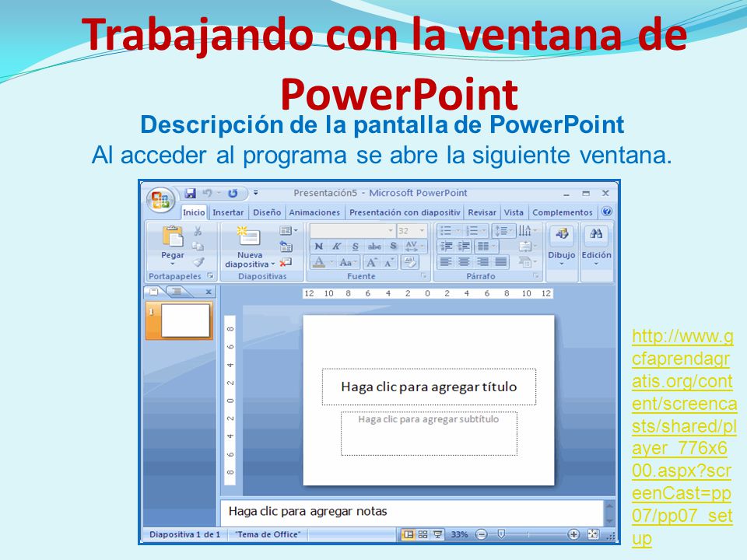Image resolution: width=747 pixels, height=560 pixels.
Task: Undo the last action in Quick Access toolbar
Action: tap(207, 193)
